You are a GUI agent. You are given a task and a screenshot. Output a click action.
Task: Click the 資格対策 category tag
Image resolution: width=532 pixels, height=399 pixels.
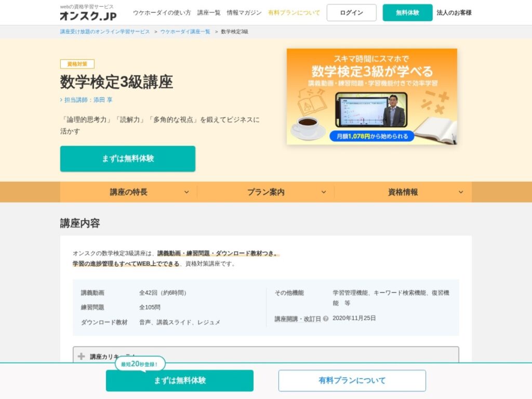(x=77, y=64)
